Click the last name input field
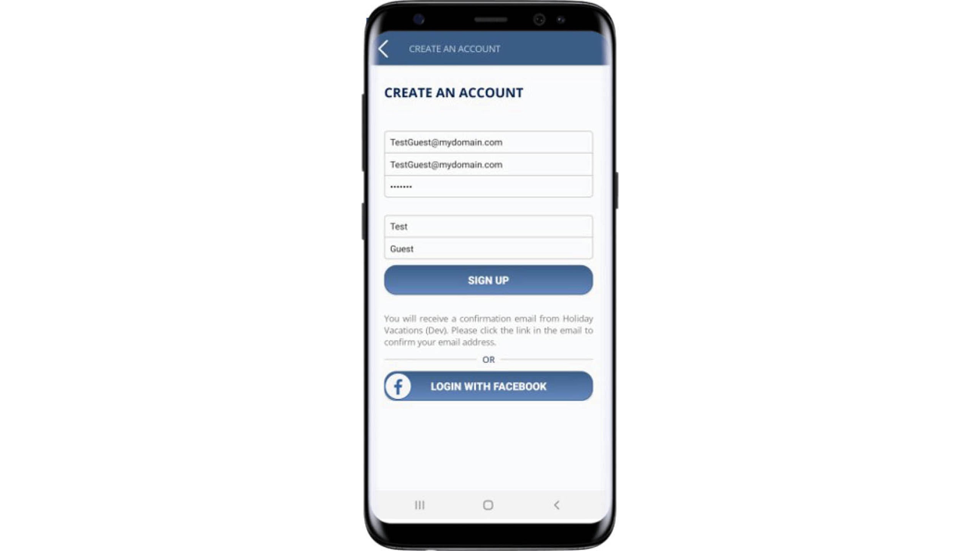Viewport: 980px width, 551px height. click(488, 248)
